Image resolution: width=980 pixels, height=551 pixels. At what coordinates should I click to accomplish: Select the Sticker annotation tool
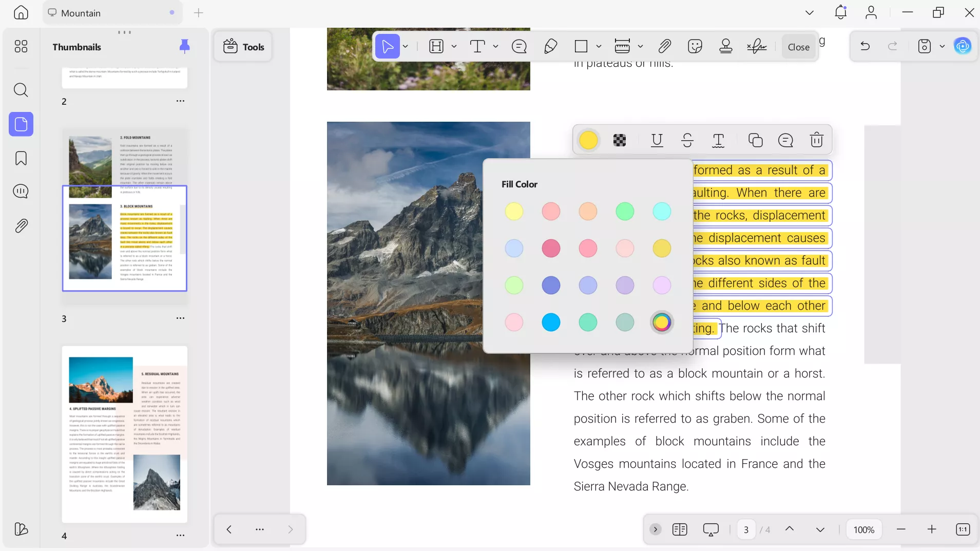click(x=696, y=46)
